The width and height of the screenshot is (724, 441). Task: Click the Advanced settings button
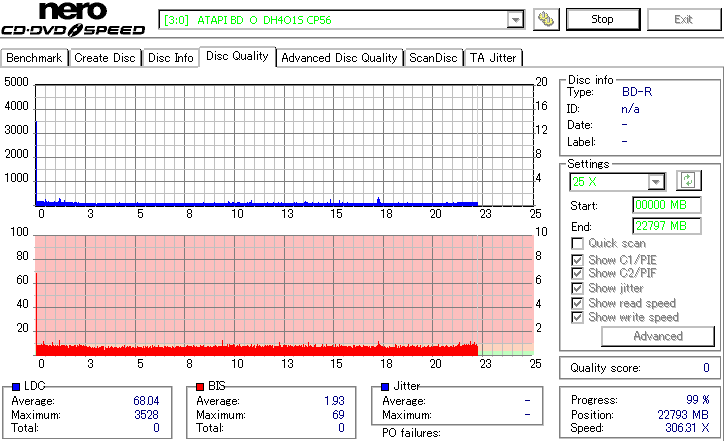click(658, 336)
